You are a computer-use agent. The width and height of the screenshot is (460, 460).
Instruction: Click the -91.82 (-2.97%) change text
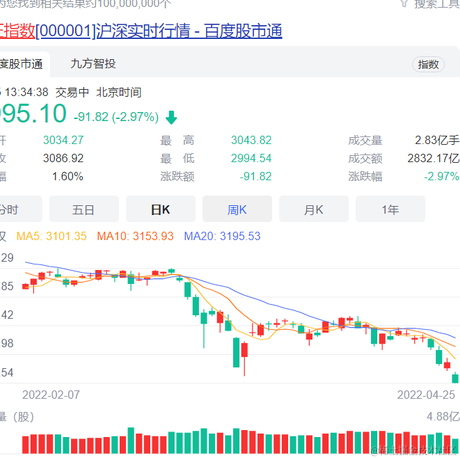tap(116, 117)
